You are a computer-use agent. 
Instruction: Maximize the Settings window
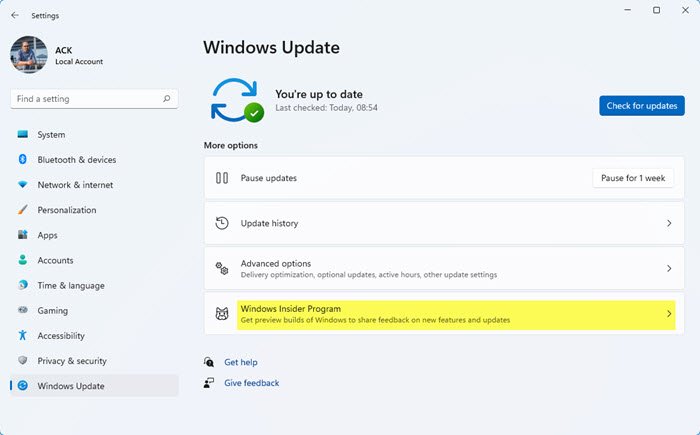[656, 10]
